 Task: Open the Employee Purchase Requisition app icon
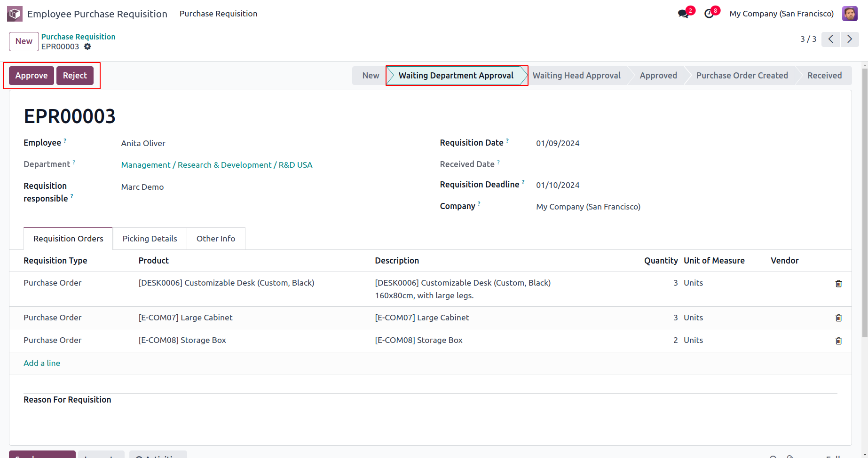15,14
